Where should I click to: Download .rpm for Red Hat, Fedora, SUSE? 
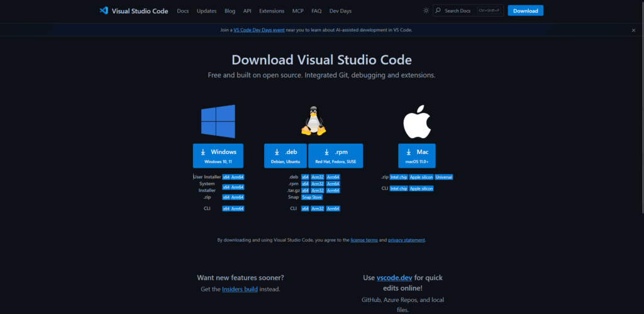click(x=336, y=156)
